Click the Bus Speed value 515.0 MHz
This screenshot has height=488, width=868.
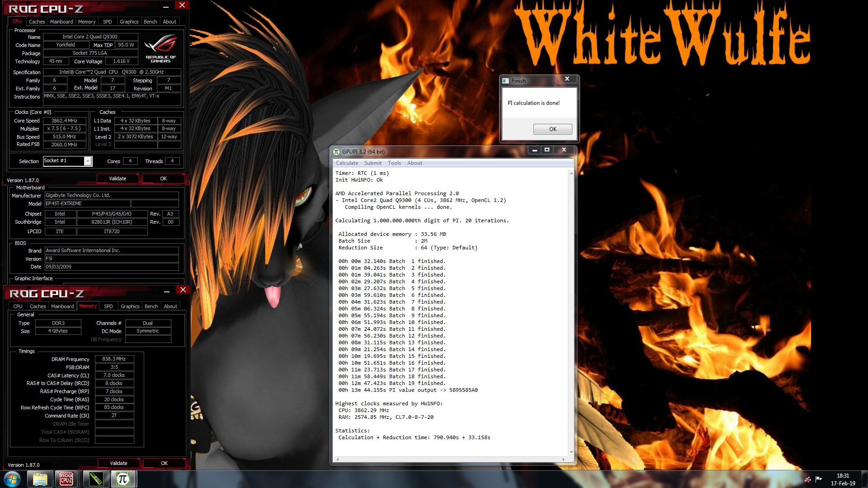click(65, 136)
